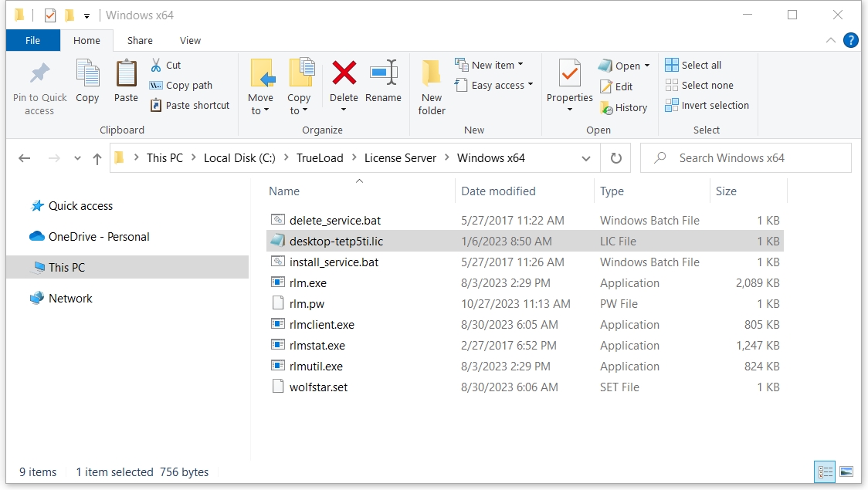Screen dimensions: 868x490
Task: Click Copy path button
Action: click(x=181, y=86)
